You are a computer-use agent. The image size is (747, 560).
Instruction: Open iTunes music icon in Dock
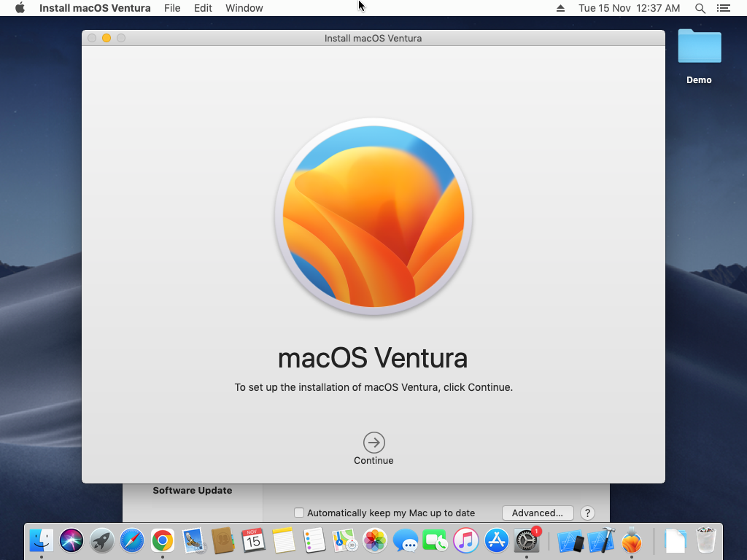(x=466, y=540)
